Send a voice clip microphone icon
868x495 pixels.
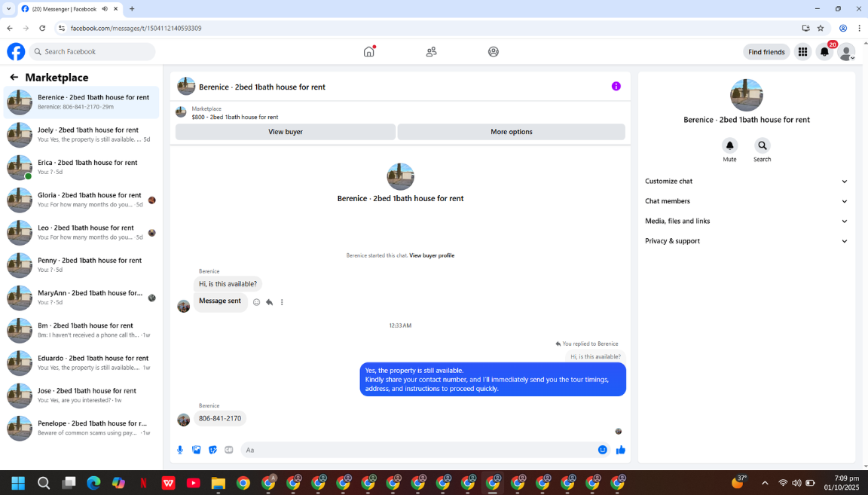180,450
